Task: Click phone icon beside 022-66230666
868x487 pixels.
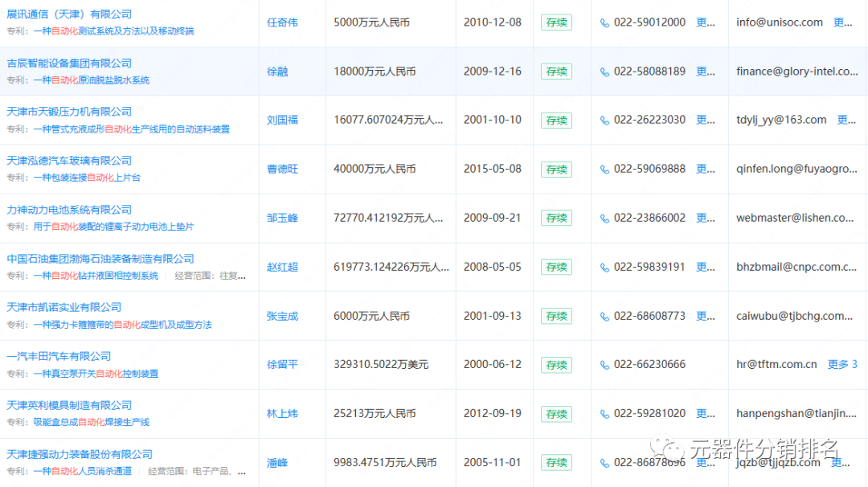Action: pos(604,365)
